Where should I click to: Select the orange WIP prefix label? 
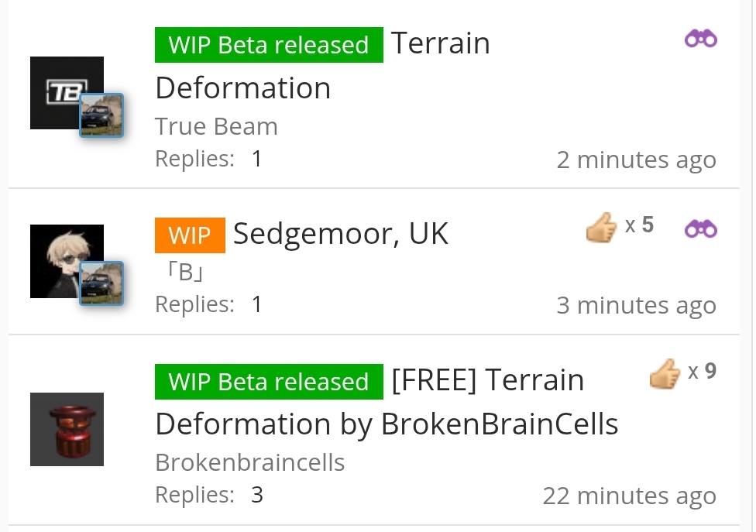(x=190, y=235)
